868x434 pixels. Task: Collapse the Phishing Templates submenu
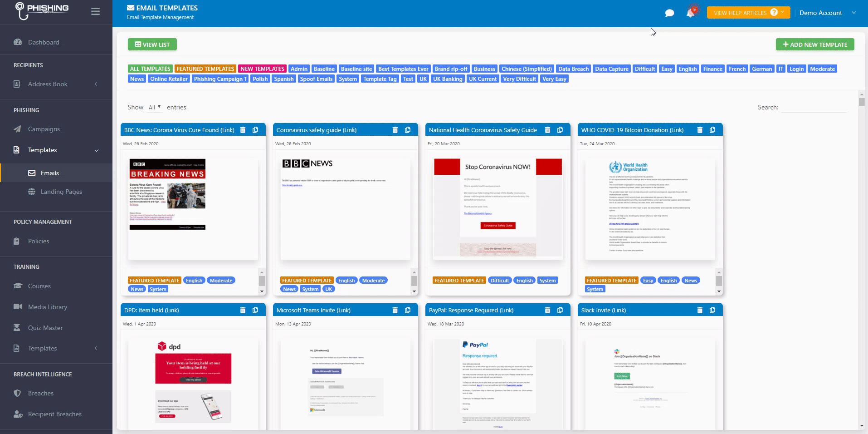96,150
